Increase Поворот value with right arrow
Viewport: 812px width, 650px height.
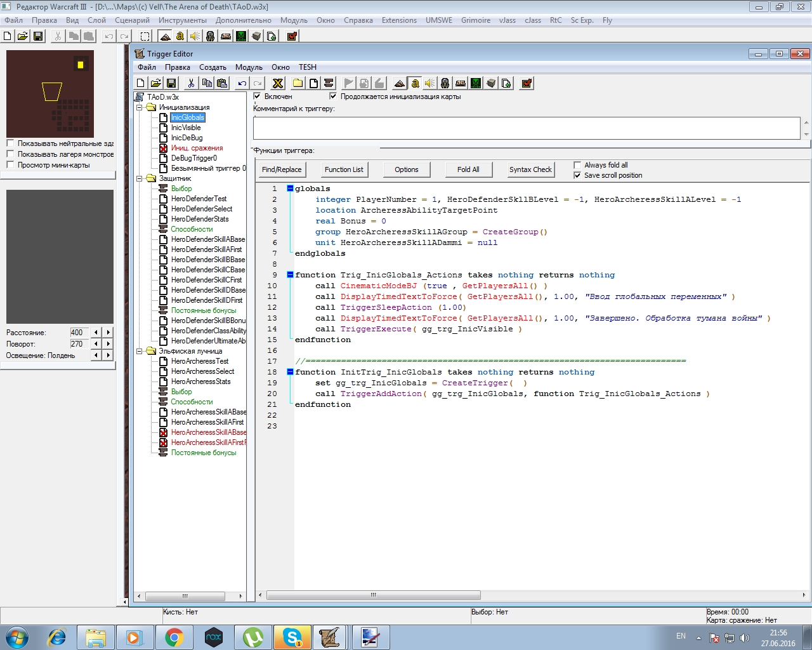pyautogui.click(x=108, y=344)
